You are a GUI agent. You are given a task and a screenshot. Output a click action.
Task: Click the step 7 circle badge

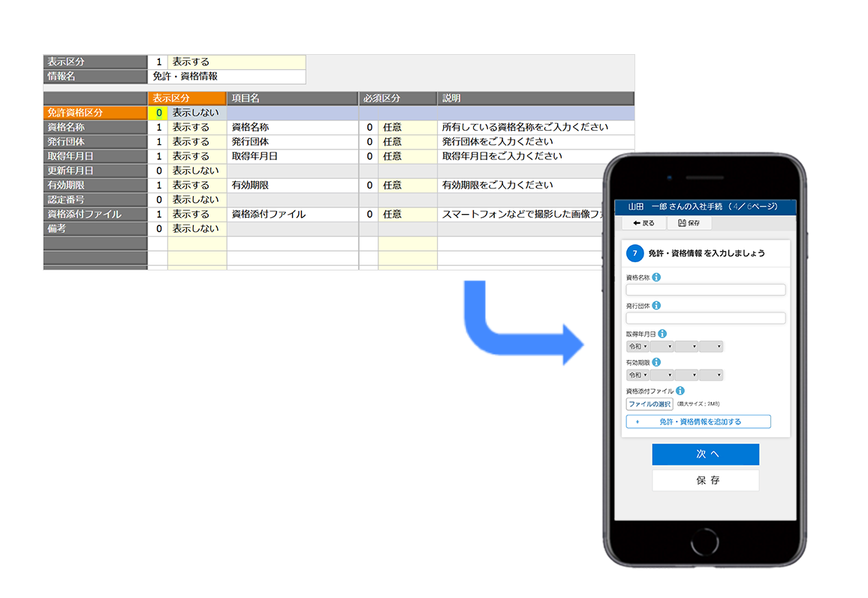(x=634, y=253)
